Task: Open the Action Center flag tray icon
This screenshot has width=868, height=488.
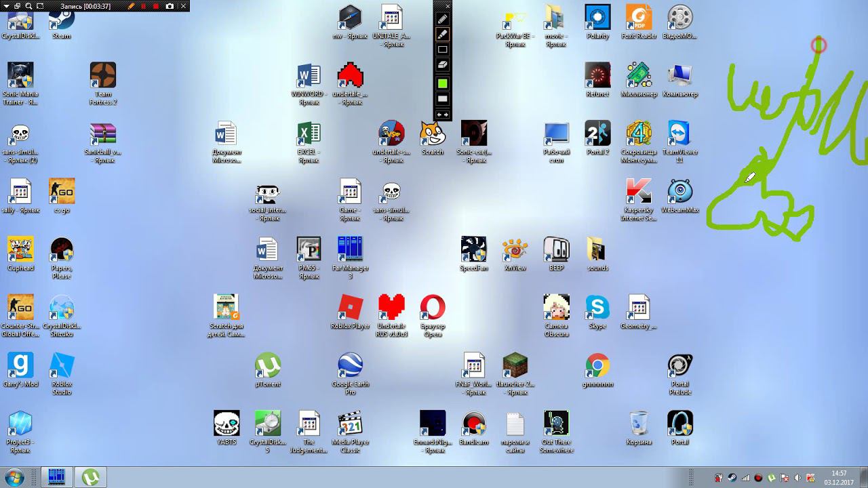Action: [784, 478]
